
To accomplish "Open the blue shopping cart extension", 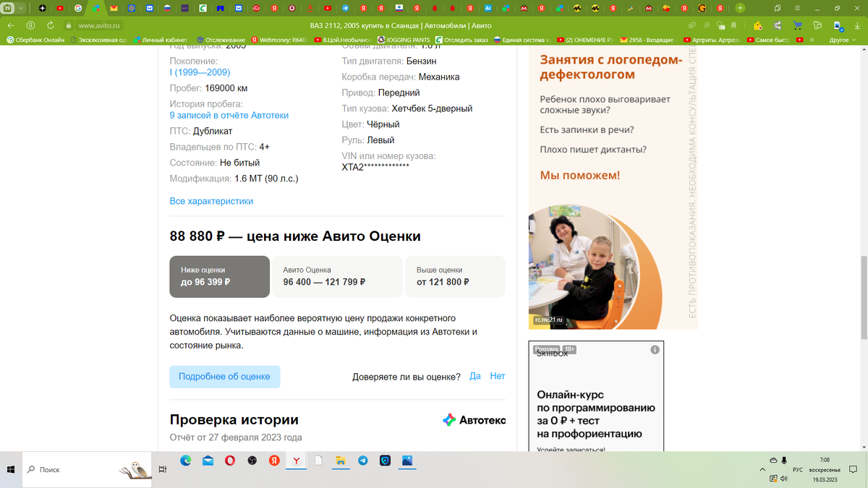I will coord(799,25).
